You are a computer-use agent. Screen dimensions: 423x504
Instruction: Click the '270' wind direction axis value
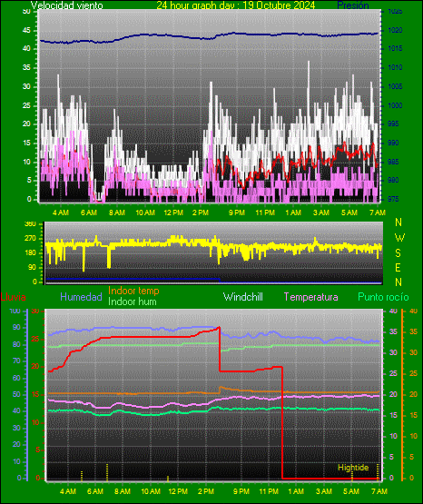[x=31, y=239]
